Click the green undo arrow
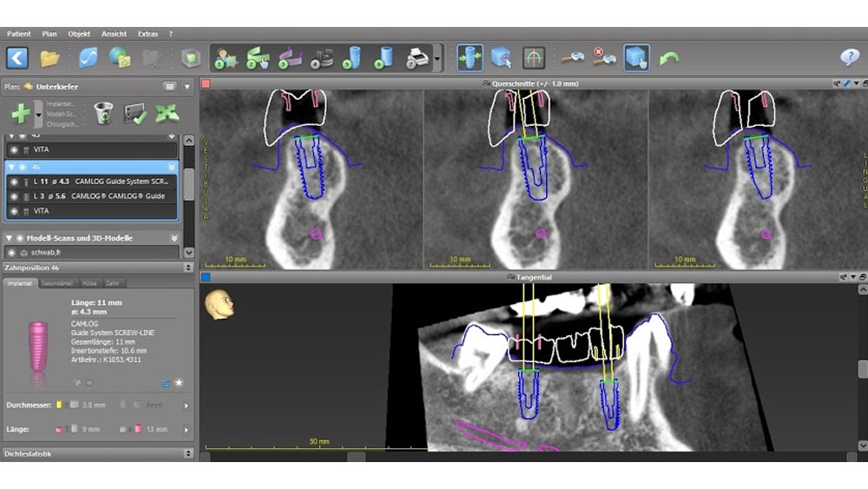 pyautogui.click(x=668, y=58)
